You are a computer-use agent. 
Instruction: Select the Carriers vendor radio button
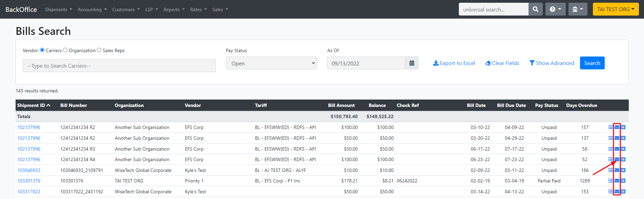pos(42,50)
